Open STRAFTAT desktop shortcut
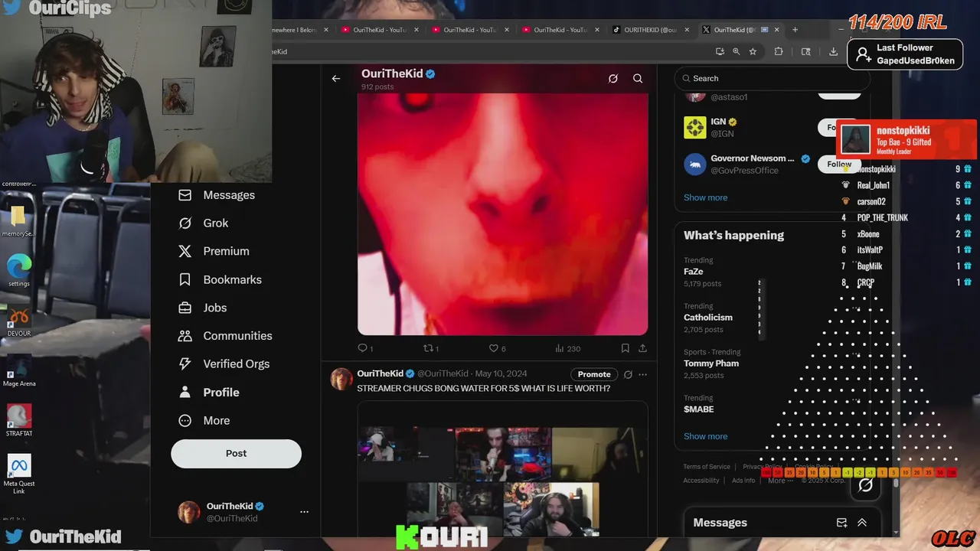The image size is (980, 551). pos(19,421)
